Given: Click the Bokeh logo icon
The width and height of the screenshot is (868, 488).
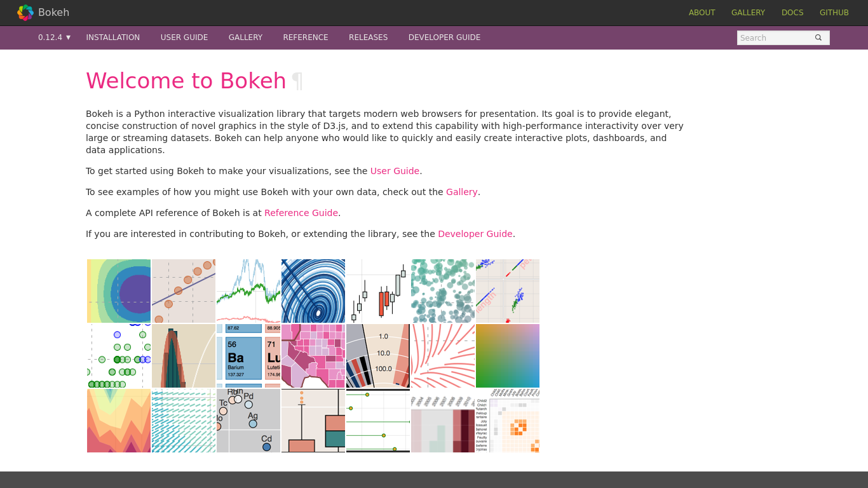Looking at the screenshot, I should click(x=25, y=13).
